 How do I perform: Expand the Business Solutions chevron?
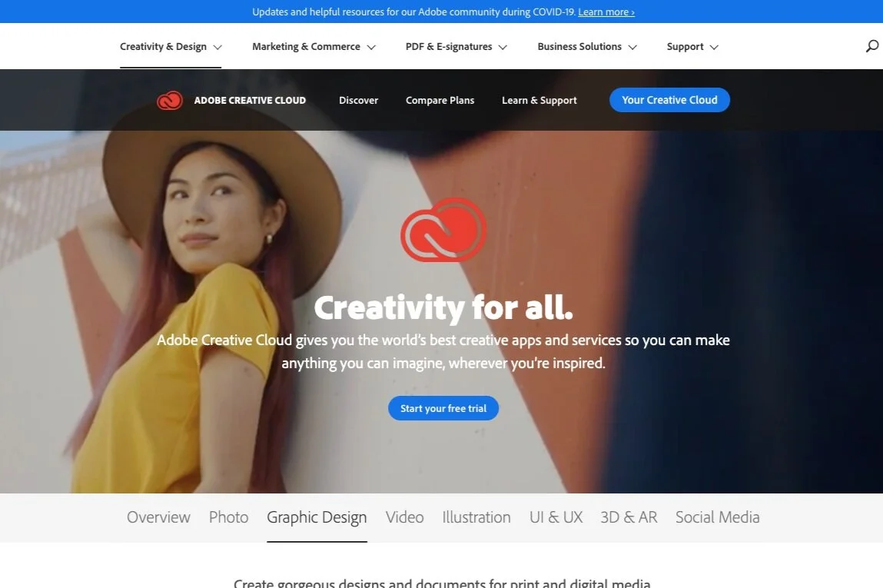[x=632, y=48]
